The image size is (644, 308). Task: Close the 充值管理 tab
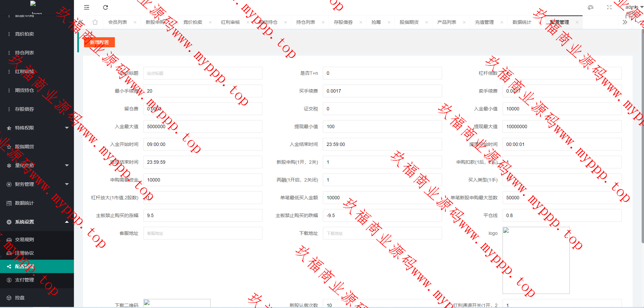[502, 22]
